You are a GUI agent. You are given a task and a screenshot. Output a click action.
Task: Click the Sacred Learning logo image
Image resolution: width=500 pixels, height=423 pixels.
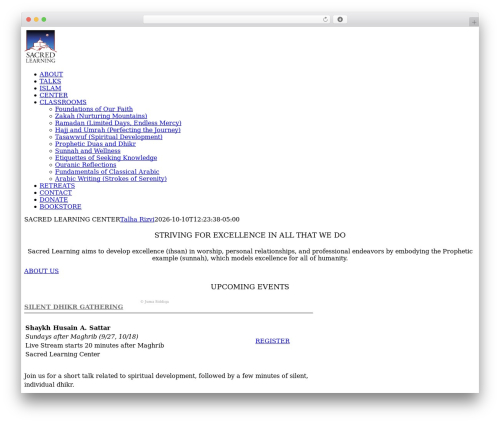(41, 46)
